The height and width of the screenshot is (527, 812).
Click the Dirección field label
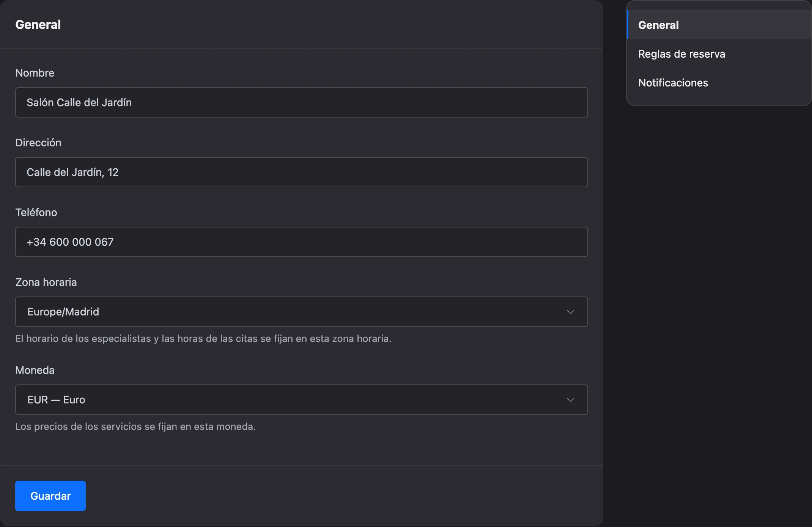click(38, 143)
